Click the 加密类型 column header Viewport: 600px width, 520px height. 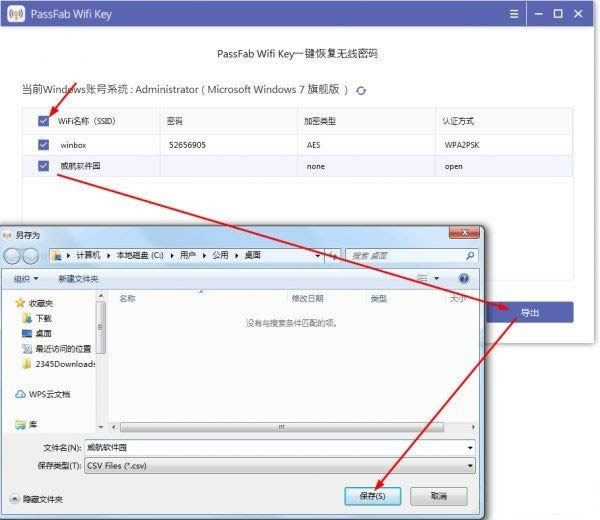coord(320,121)
